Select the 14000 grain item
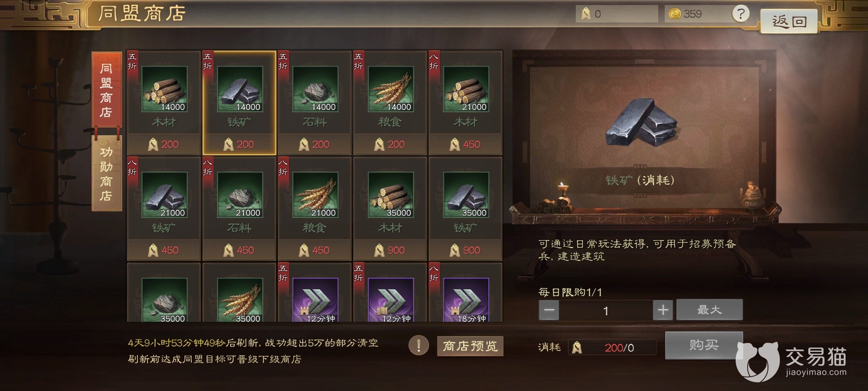Image resolution: width=868 pixels, height=391 pixels. pos(390,103)
